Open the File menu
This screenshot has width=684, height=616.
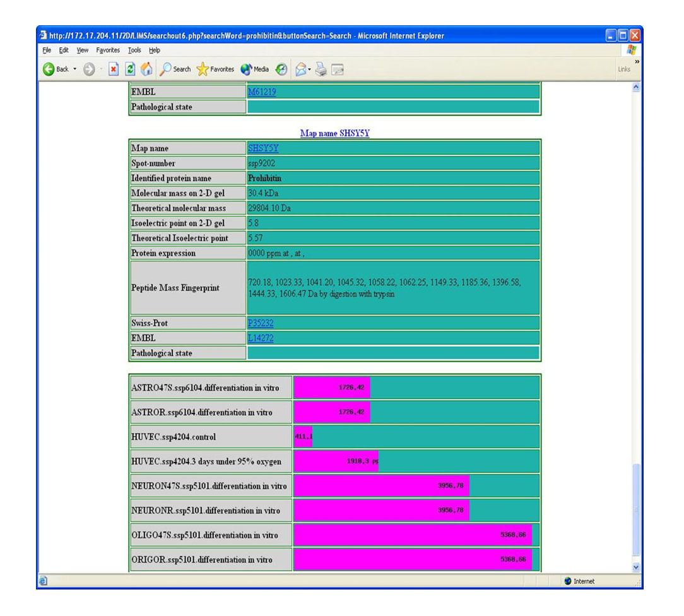pyautogui.click(x=47, y=50)
